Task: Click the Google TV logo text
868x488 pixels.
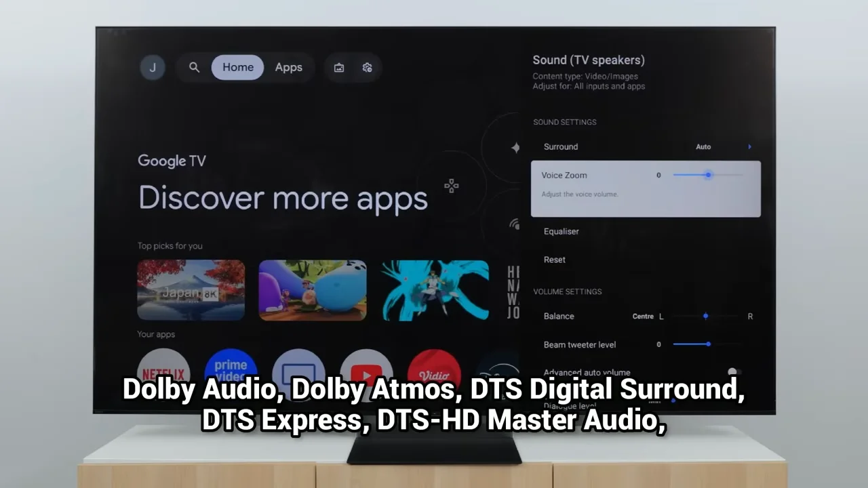Action: pyautogui.click(x=172, y=161)
